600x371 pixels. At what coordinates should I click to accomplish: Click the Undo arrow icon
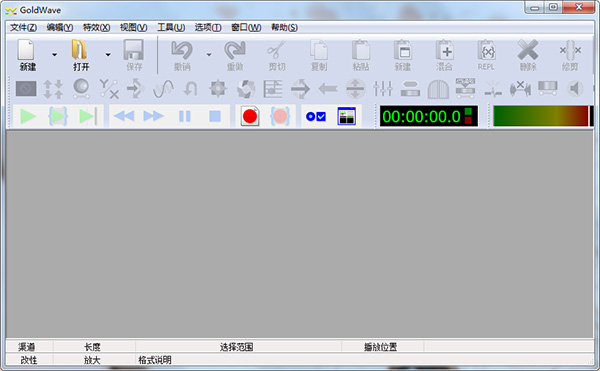click(x=182, y=50)
